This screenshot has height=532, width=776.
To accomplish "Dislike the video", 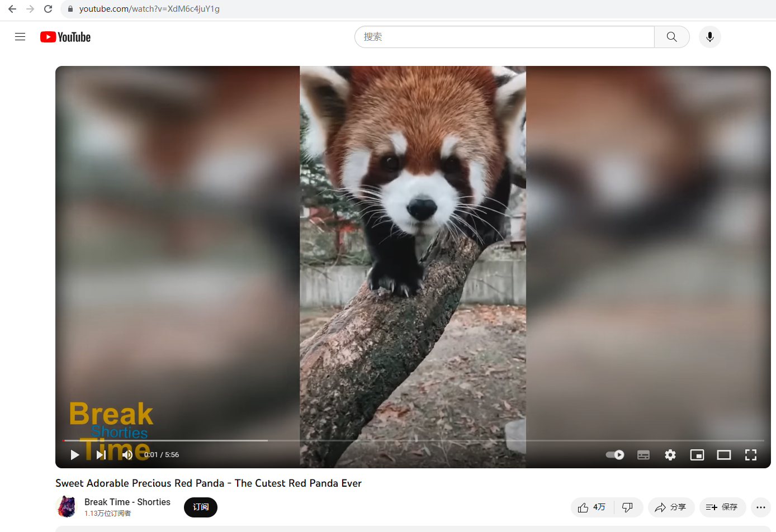I will pyautogui.click(x=628, y=507).
